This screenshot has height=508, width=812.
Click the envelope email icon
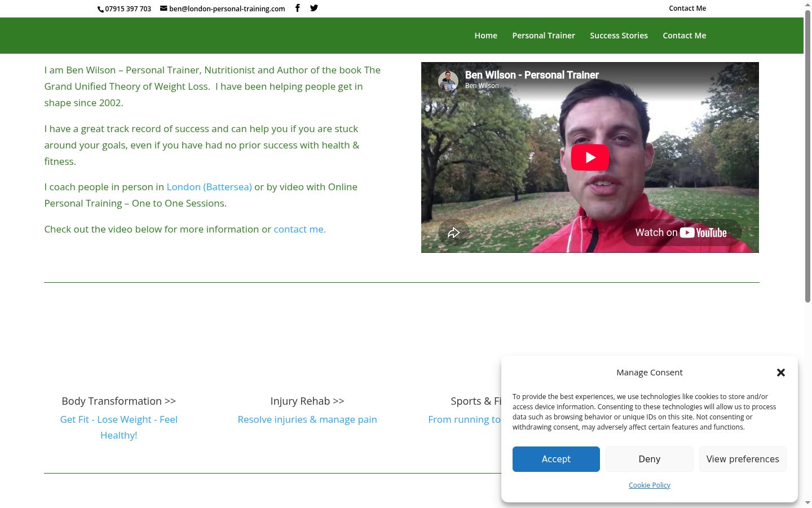coord(164,8)
